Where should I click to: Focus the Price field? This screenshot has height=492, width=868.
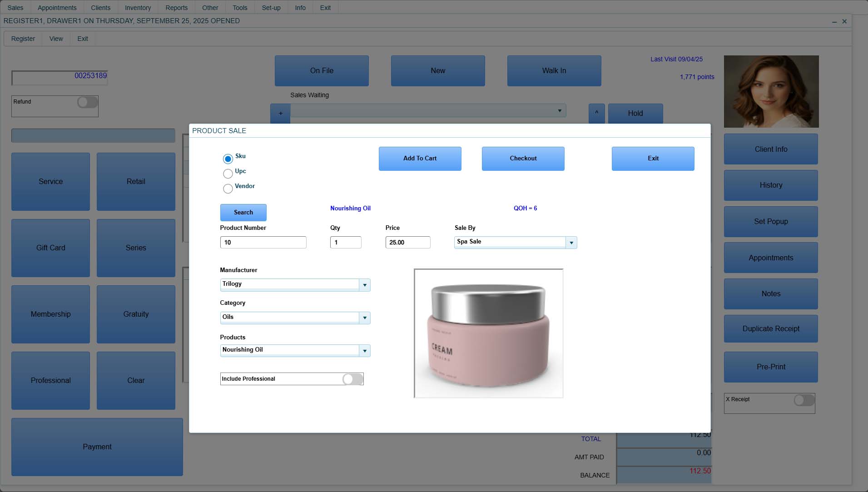407,242
